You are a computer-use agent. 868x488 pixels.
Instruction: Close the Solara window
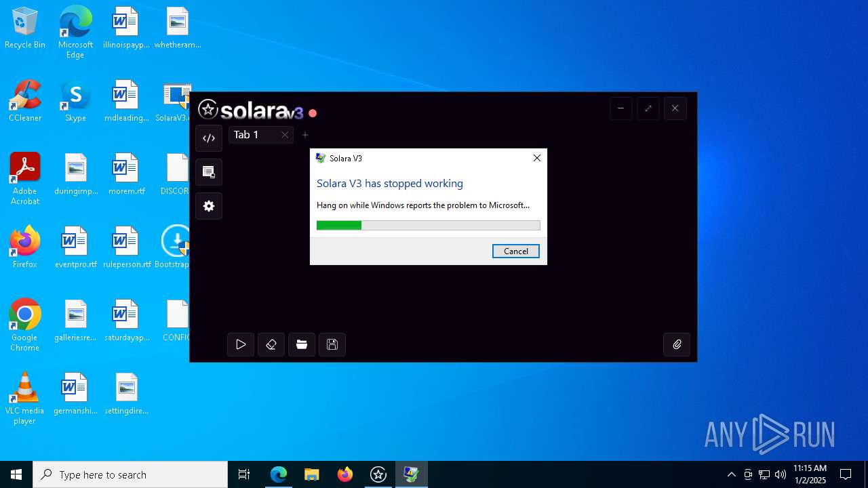pyautogui.click(x=675, y=108)
